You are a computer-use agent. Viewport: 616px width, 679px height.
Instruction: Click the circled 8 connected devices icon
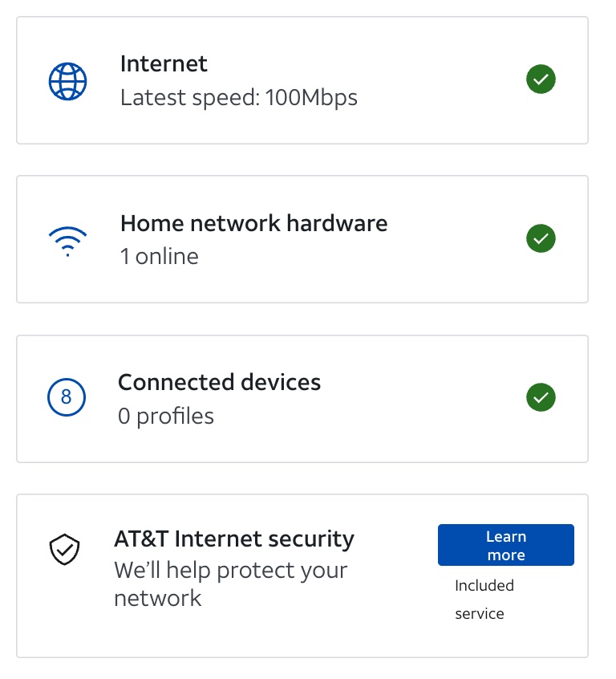pos(68,397)
